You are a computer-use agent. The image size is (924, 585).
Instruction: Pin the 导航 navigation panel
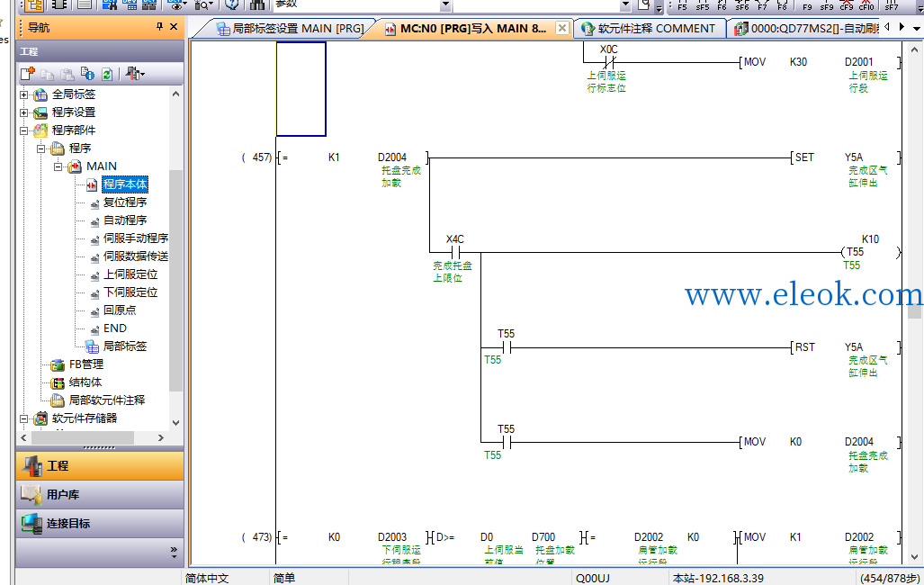coord(159,26)
